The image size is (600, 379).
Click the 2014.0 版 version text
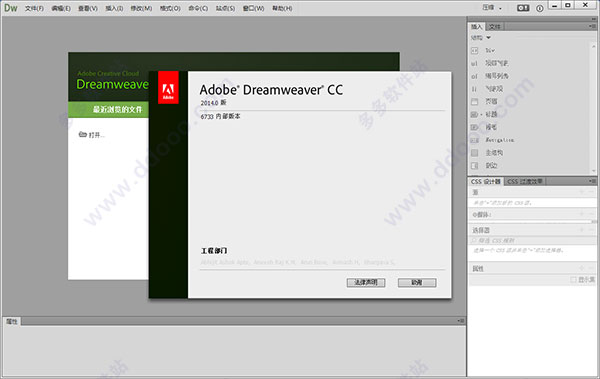tap(214, 103)
